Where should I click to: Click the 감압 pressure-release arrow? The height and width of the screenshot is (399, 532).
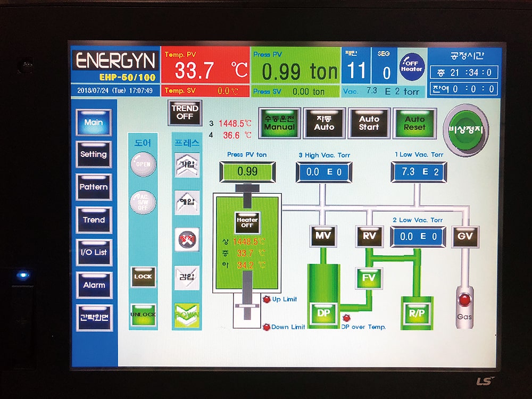click(x=187, y=278)
